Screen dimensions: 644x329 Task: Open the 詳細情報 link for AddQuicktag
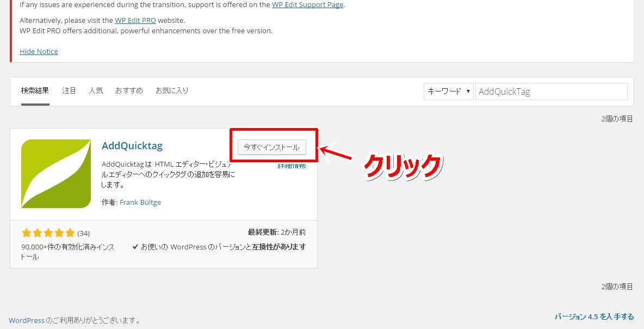292,166
